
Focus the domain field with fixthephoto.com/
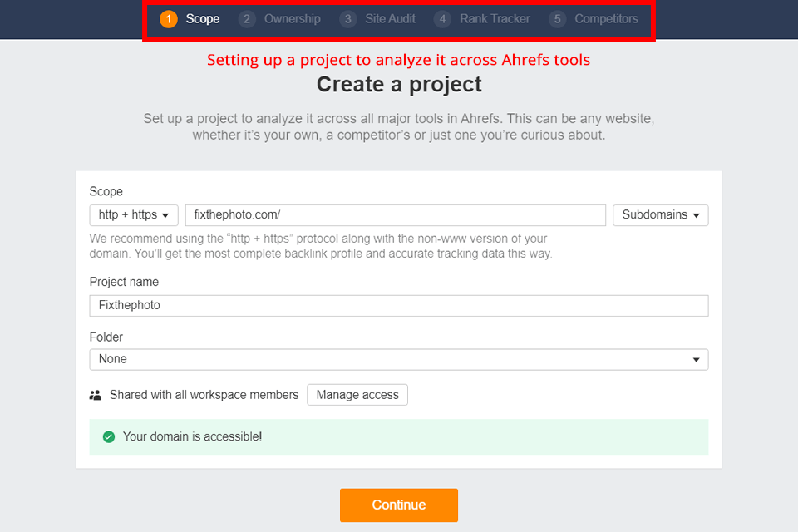pyautogui.click(x=396, y=214)
